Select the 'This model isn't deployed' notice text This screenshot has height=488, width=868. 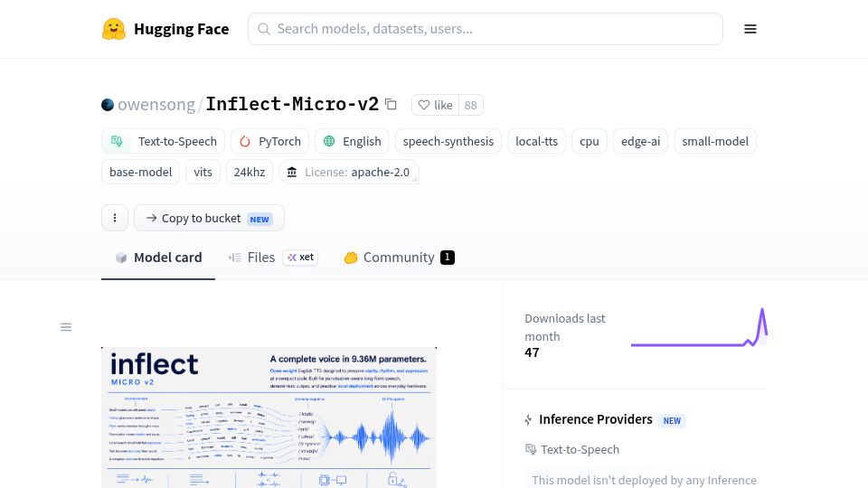tap(645, 480)
